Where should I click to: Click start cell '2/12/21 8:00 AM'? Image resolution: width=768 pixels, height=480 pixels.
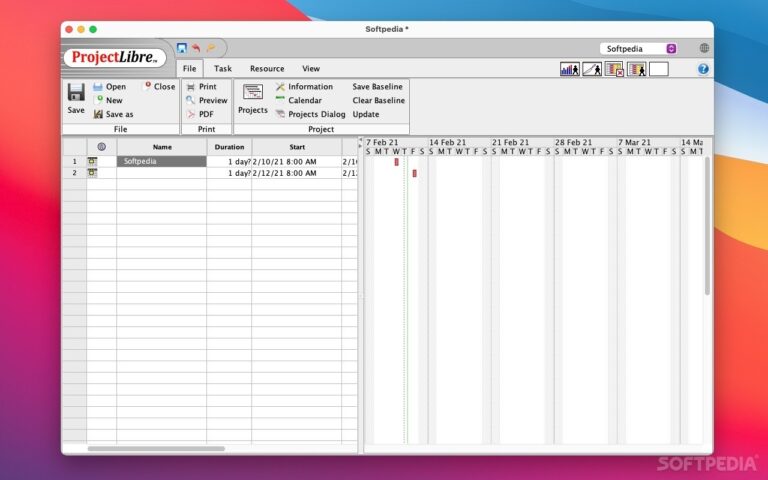297,173
